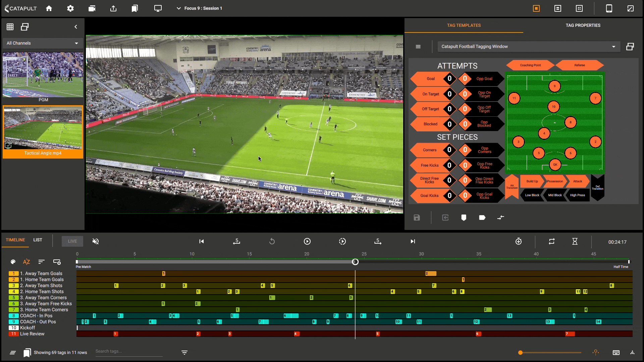Image resolution: width=644 pixels, height=362 pixels.
Task: Open settings gear in top bar
Action: pyautogui.click(x=70, y=8)
